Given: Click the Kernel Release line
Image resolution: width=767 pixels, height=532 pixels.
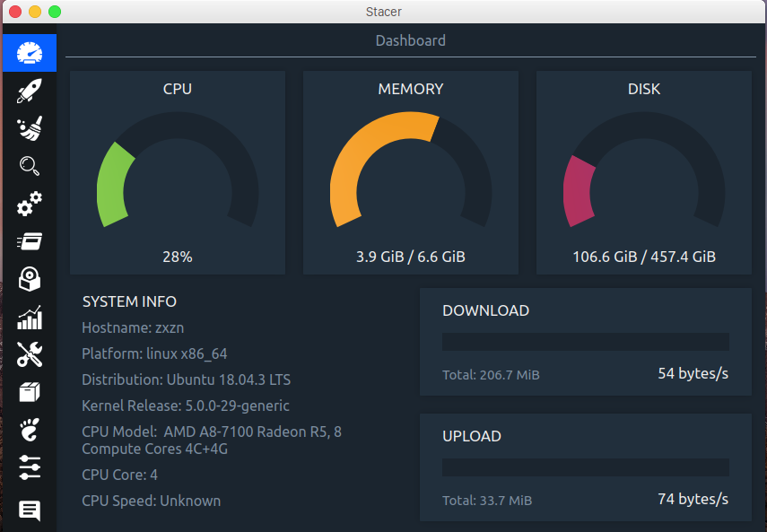Looking at the screenshot, I should [x=186, y=406].
